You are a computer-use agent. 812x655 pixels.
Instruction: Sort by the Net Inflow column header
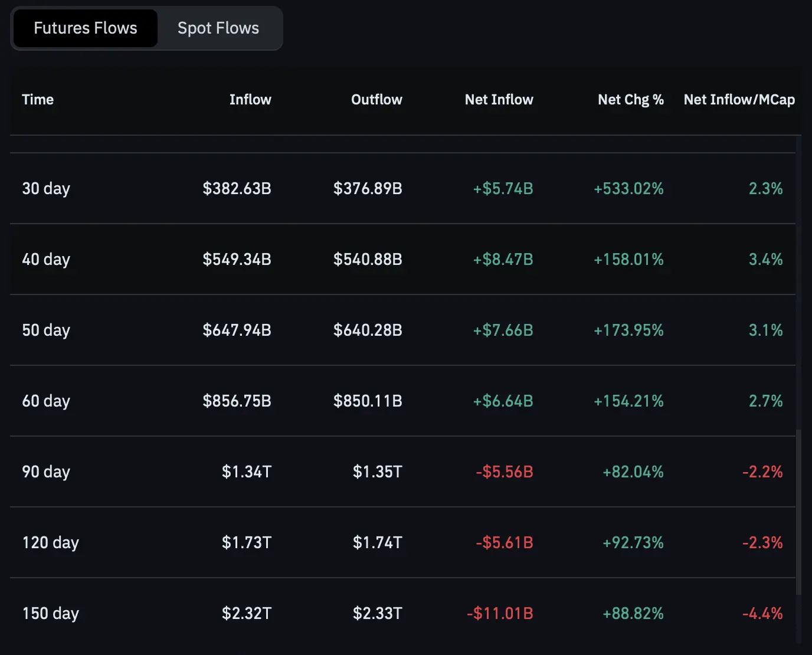click(x=499, y=99)
